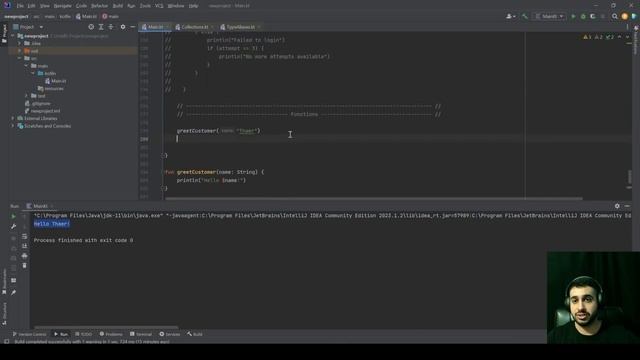Image resolution: width=640 pixels, height=360 pixels.
Task: Open the Terminal tool window
Action: point(141,334)
